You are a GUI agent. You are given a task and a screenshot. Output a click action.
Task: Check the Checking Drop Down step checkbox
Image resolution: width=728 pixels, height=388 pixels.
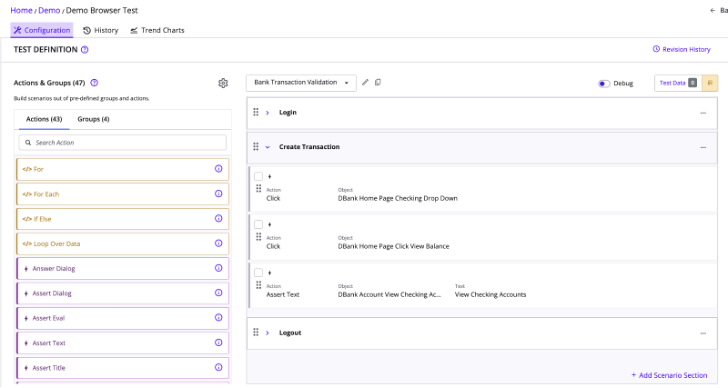point(259,176)
